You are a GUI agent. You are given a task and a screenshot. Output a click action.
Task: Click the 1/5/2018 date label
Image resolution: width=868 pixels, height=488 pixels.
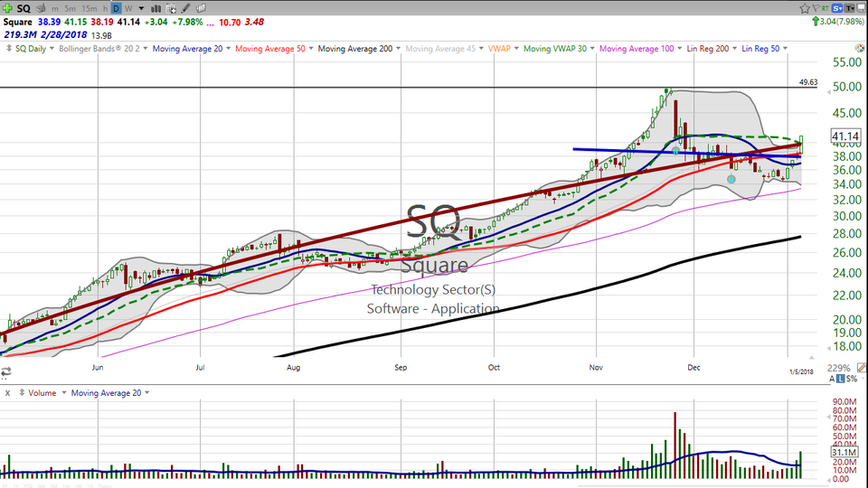pyautogui.click(x=802, y=371)
